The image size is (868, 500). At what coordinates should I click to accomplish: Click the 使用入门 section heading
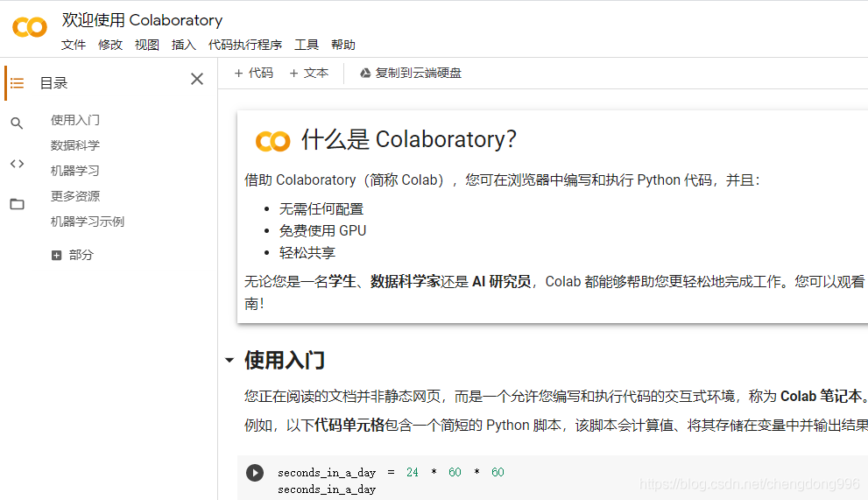pyautogui.click(x=285, y=361)
